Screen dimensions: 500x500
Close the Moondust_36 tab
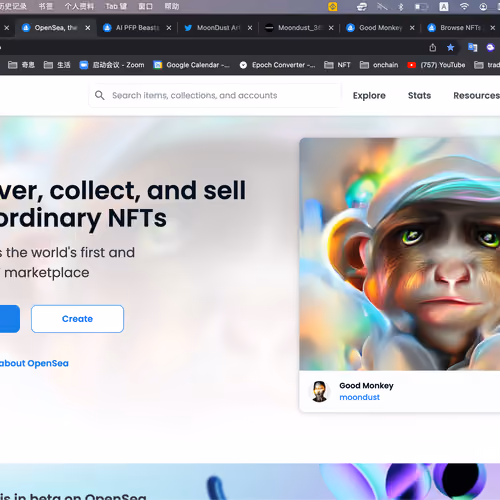(x=331, y=28)
